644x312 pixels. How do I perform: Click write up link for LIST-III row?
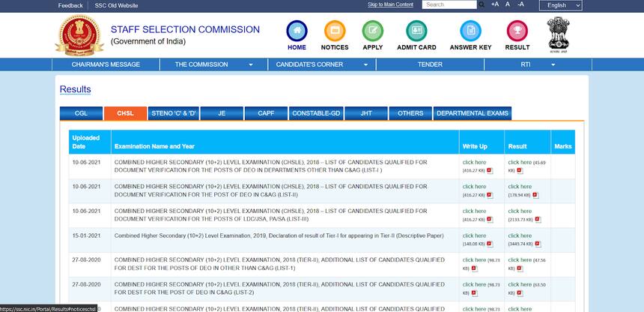474,211
